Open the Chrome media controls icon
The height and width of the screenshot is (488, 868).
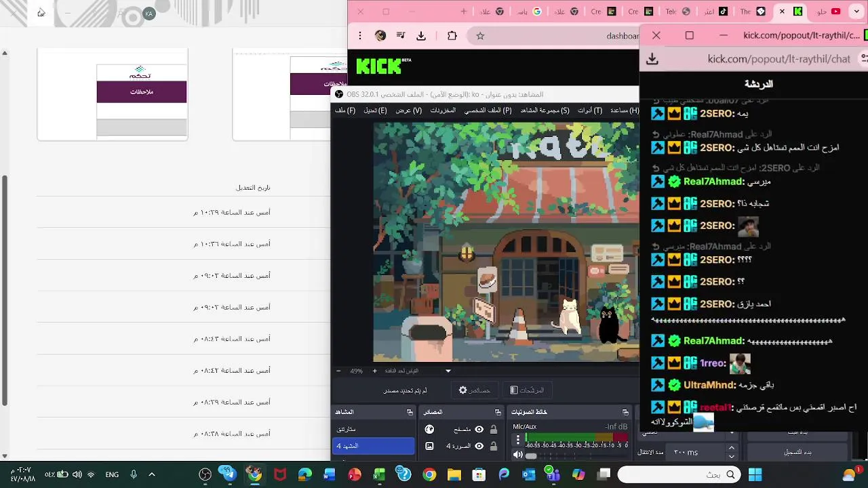click(401, 36)
